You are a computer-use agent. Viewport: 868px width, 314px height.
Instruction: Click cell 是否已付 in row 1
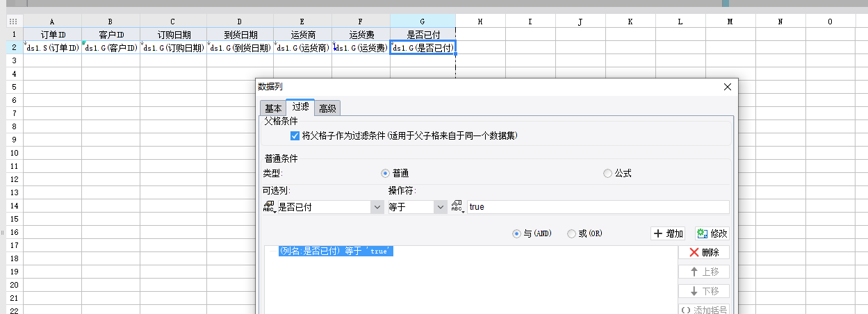pyautogui.click(x=423, y=35)
